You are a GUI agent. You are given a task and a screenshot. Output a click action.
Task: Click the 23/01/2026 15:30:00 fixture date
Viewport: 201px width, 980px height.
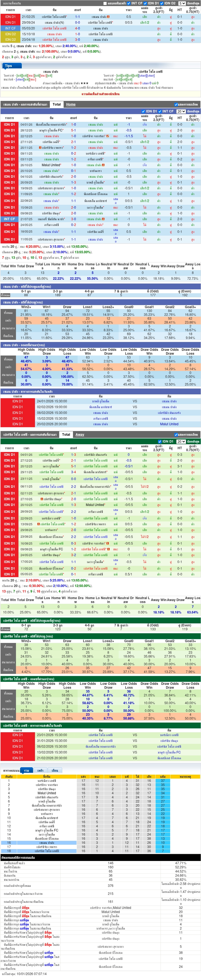click(x=52, y=735)
